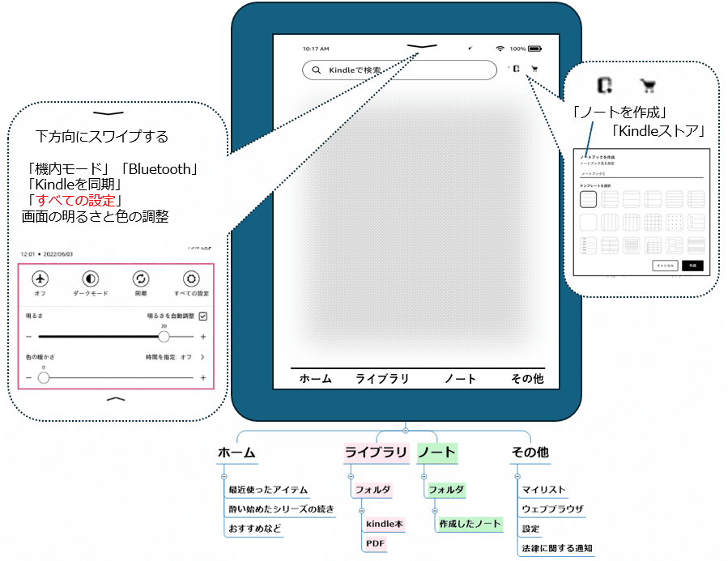Click the ウェブブラウザ item
This screenshot has width=728, height=561.
click(552, 509)
